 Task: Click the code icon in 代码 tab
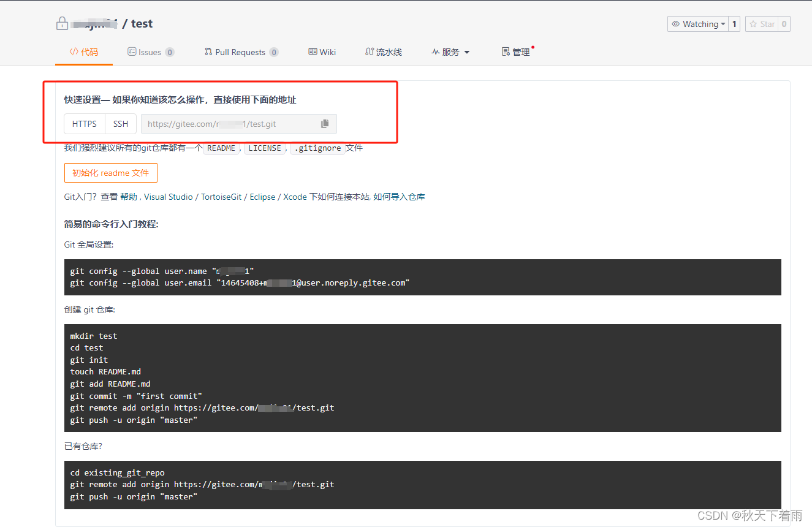tap(74, 52)
